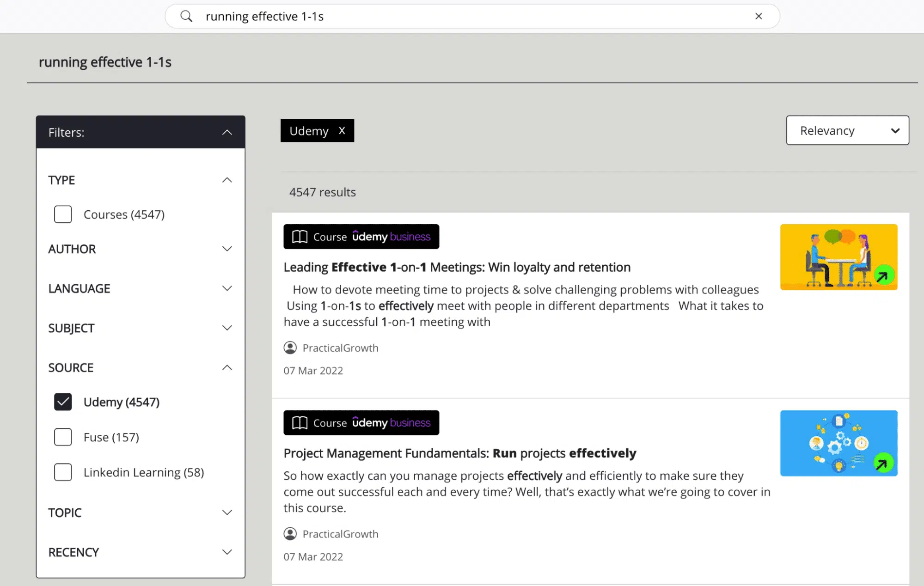The width and height of the screenshot is (924, 586).
Task: Check the Courses (4547) checkbox
Action: pos(63,214)
